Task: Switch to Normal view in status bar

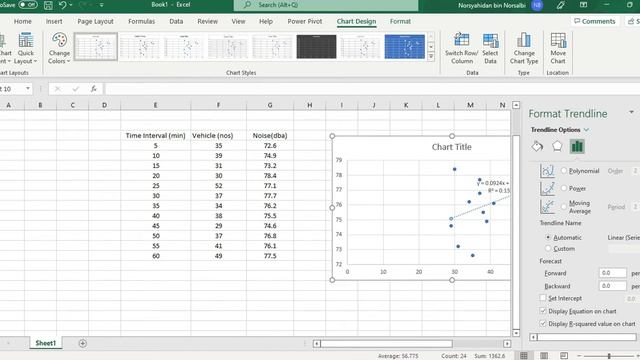Action: coord(524,356)
